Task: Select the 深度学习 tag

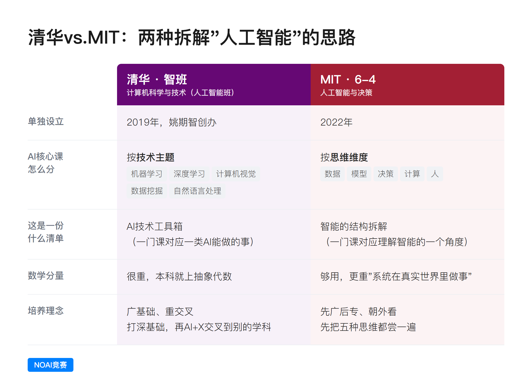Action: 189,174
